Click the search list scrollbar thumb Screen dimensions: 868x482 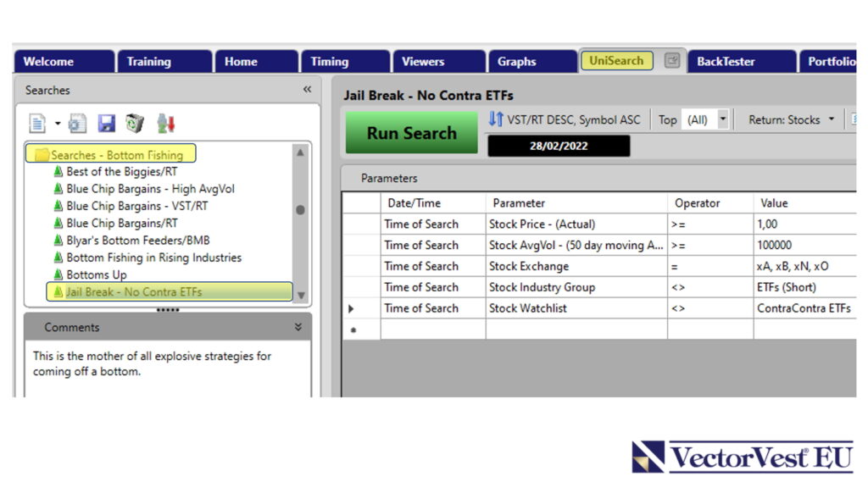tap(300, 210)
